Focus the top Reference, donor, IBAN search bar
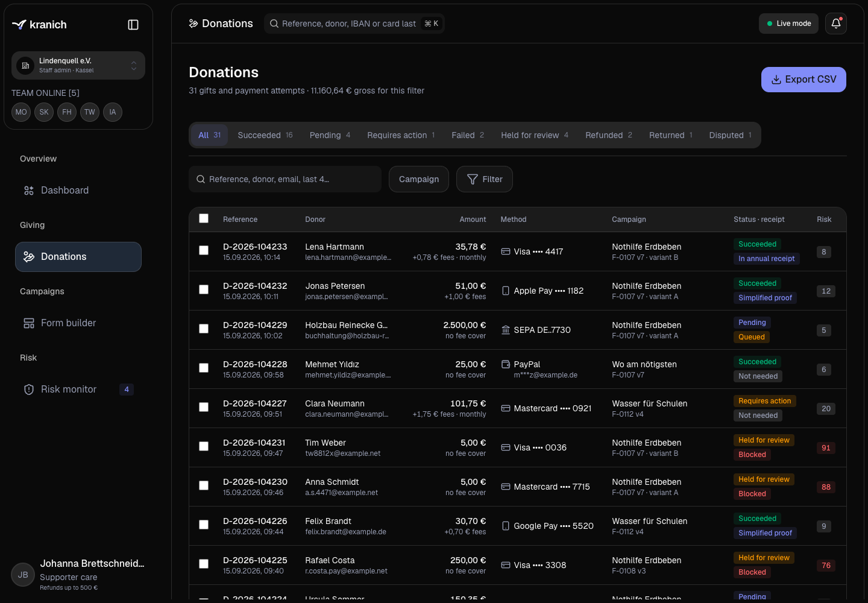Screen dimensions: 868x603 (x=354, y=24)
